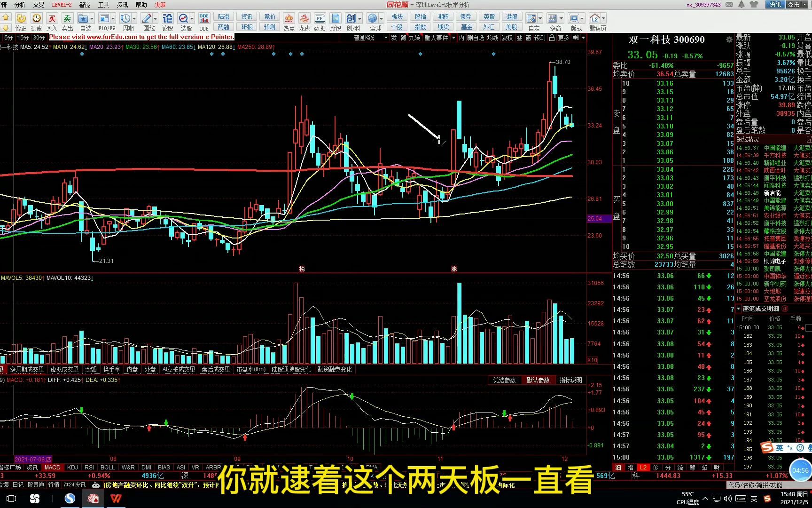This screenshot has width=812, height=508.
Task: Open the Windows Task View taskbar button
Action: tap(12, 499)
